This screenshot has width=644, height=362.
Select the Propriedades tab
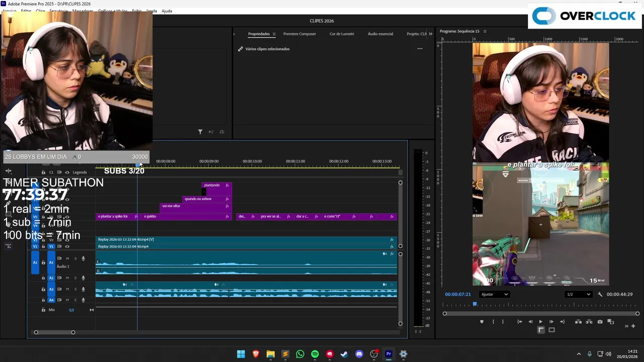[259, 34]
